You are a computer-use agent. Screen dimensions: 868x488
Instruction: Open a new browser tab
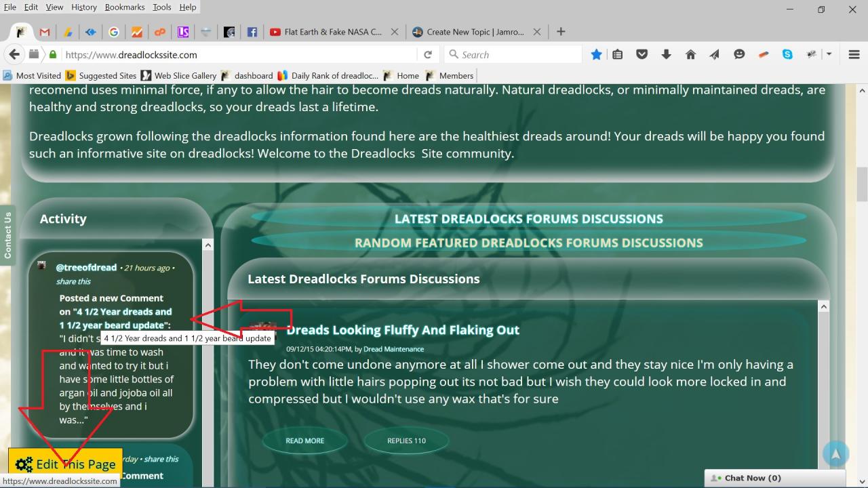click(x=561, y=32)
